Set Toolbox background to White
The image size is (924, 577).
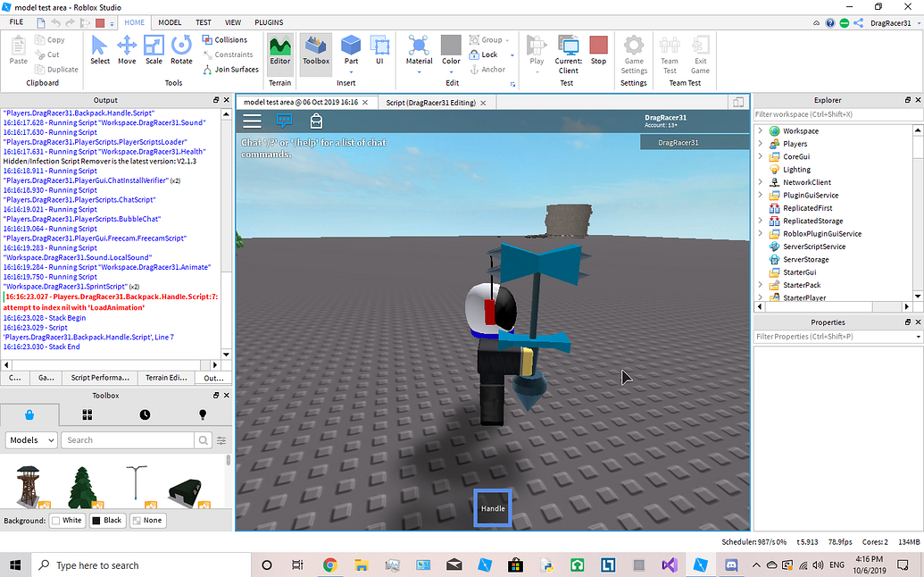point(67,521)
